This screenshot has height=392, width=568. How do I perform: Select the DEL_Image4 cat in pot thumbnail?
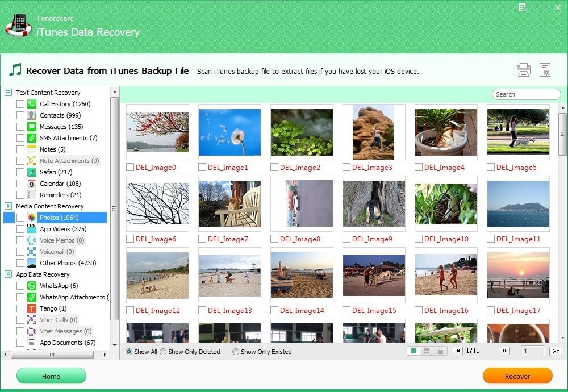446,132
